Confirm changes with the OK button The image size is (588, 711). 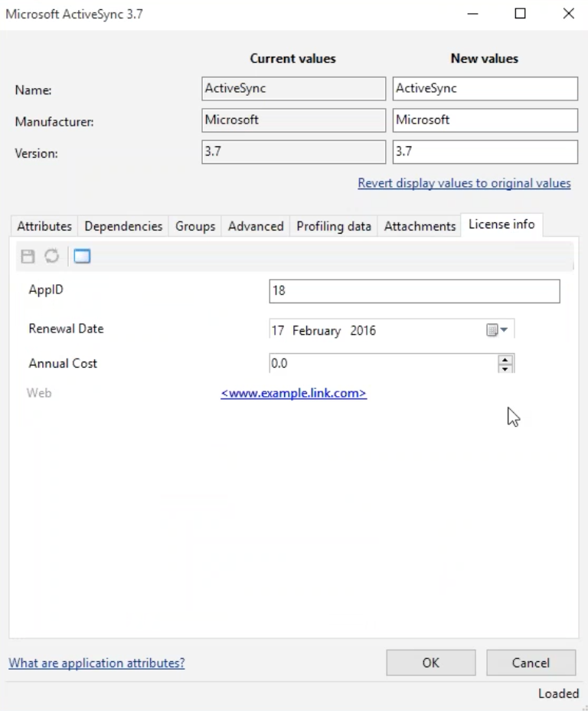(431, 663)
